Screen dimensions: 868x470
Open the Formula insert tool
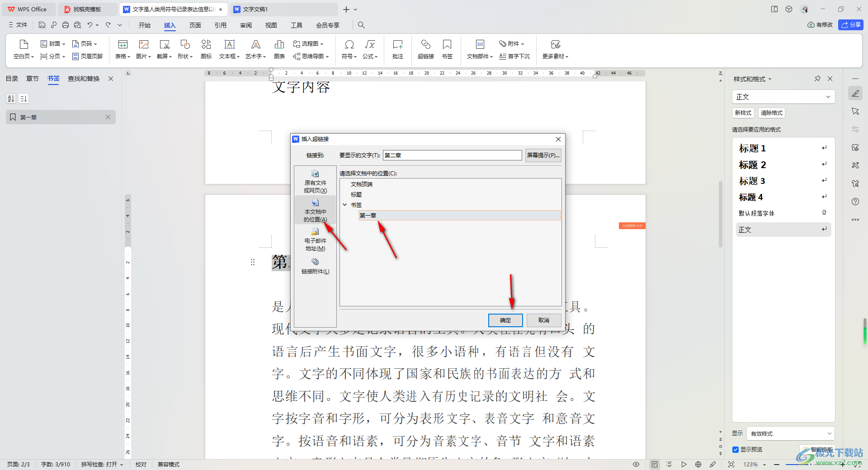[370, 49]
